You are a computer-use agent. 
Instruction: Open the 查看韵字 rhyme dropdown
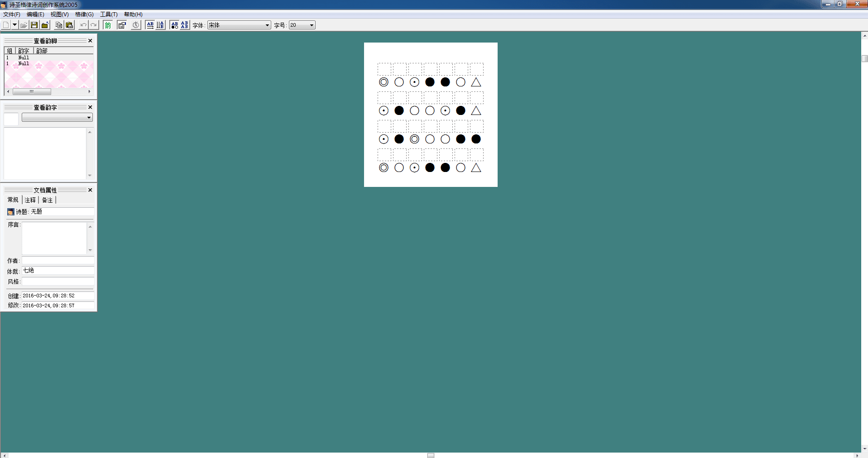coord(57,118)
